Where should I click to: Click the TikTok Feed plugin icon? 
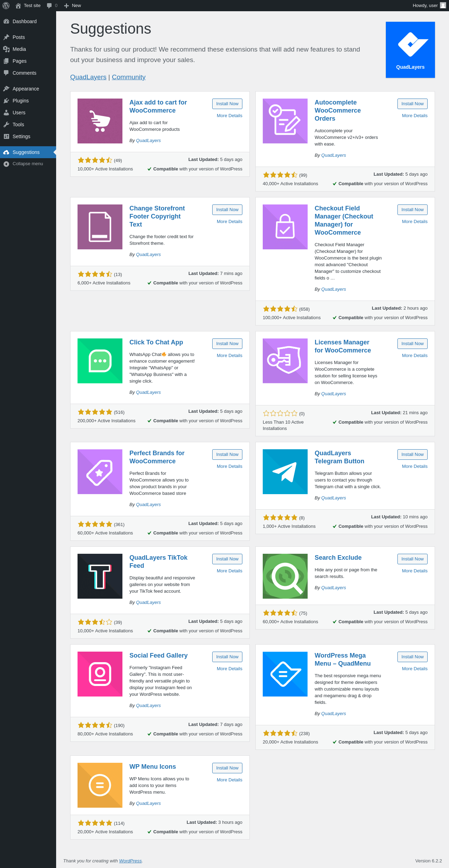(100, 576)
